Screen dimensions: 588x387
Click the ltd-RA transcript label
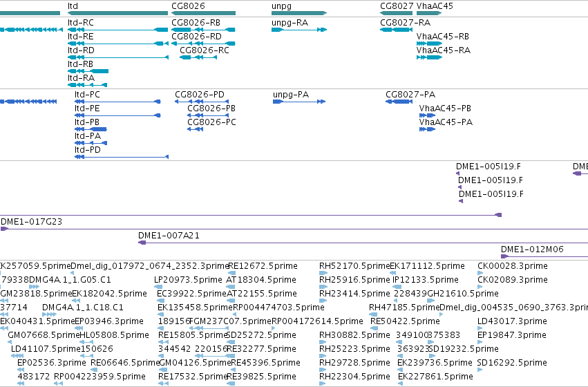[81, 78]
